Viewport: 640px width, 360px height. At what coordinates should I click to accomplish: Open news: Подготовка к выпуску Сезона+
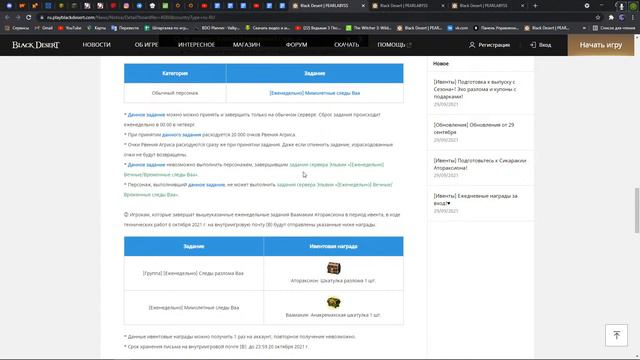(475, 89)
